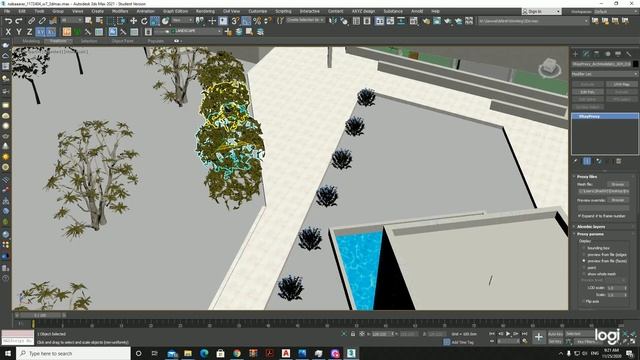This screenshot has width=640, height=360.
Task: Play the animation
Action: pos(508,334)
